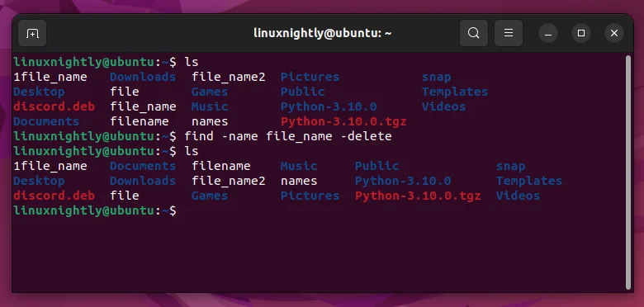This screenshot has width=644, height=307.
Task: Click Videos in the second ls listing
Action: (x=519, y=196)
